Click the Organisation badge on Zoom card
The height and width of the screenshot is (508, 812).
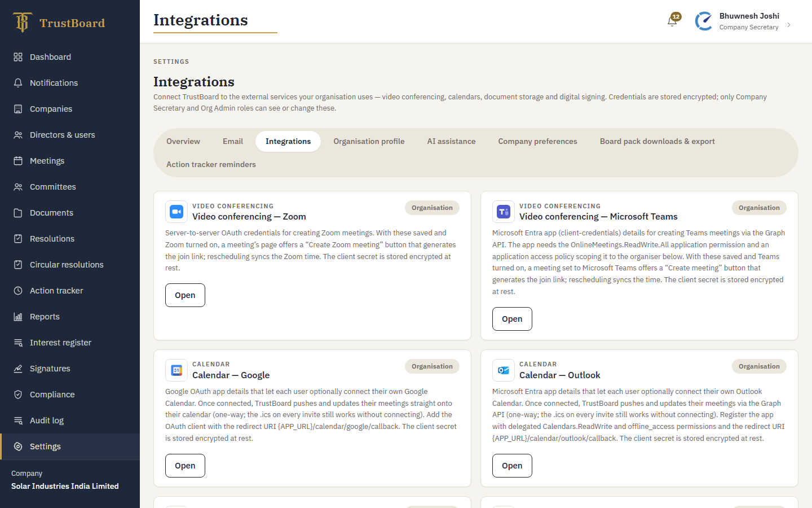tap(432, 208)
